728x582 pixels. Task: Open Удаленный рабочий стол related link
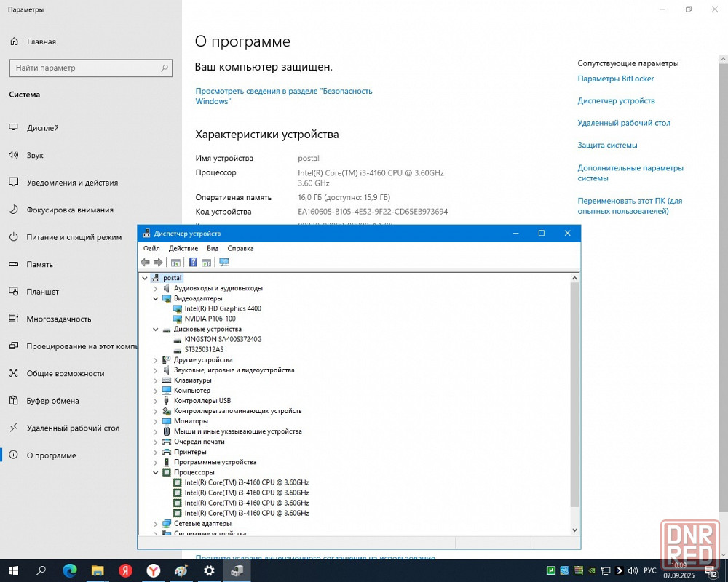click(624, 123)
